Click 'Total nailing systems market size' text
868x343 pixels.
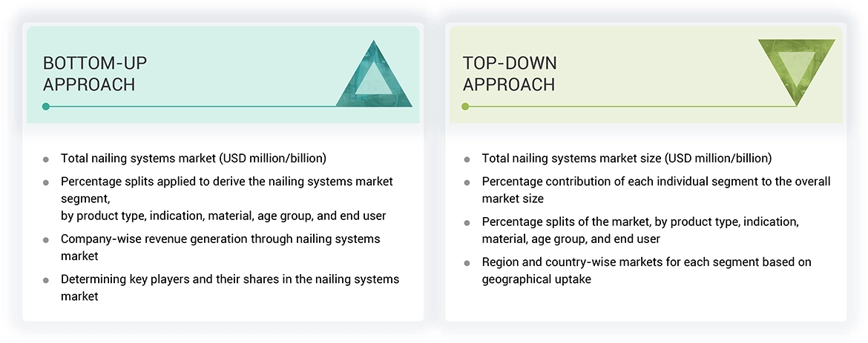tap(626, 158)
